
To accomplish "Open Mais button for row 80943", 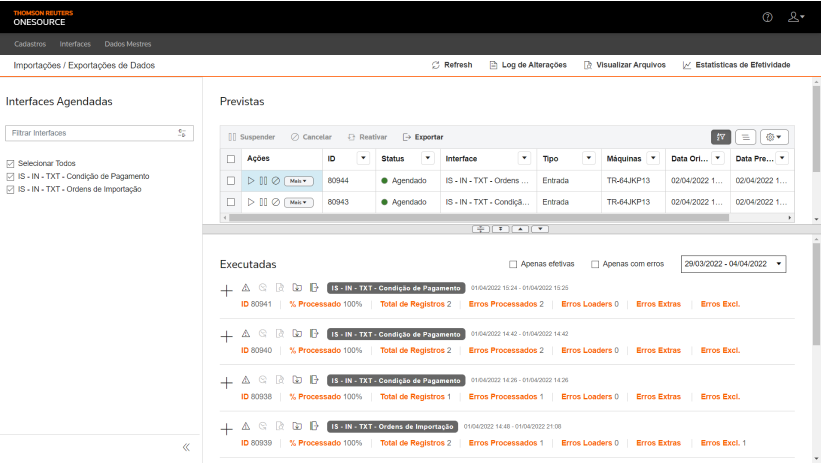I will [299, 203].
